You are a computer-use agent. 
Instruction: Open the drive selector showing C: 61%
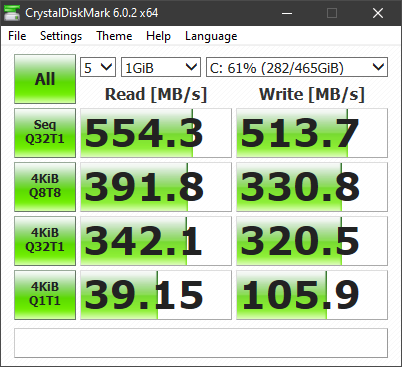click(297, 67)
